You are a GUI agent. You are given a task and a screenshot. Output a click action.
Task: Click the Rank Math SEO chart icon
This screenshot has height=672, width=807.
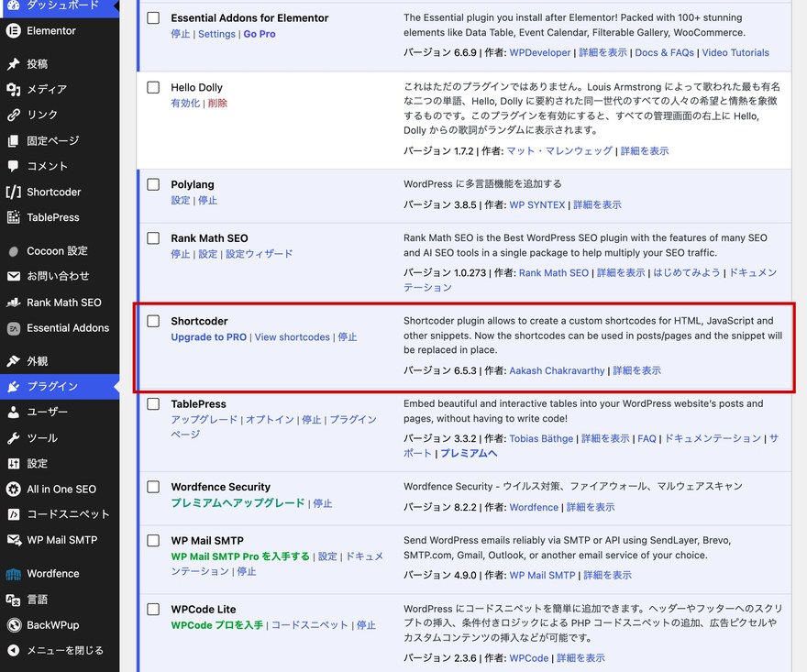point(14,303)
